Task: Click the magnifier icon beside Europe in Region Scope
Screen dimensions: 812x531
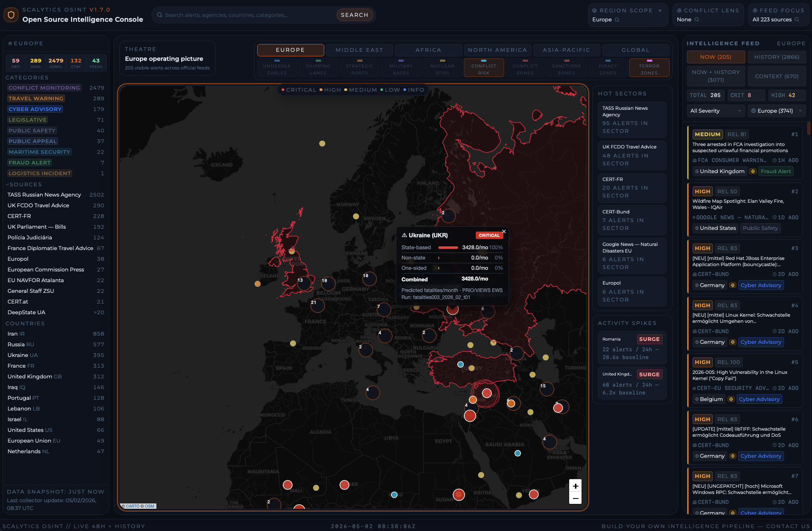Action: pyautogui.click(x=617, y=20)
